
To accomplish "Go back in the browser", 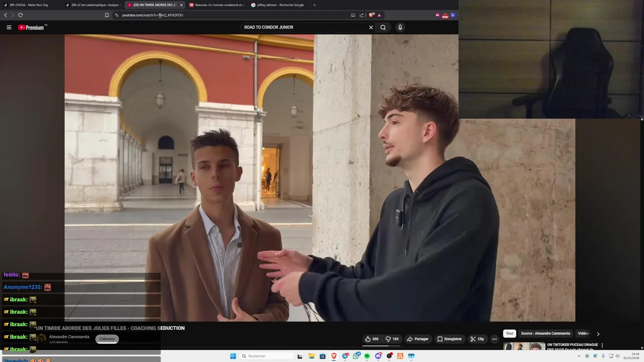I will point(6,15).
